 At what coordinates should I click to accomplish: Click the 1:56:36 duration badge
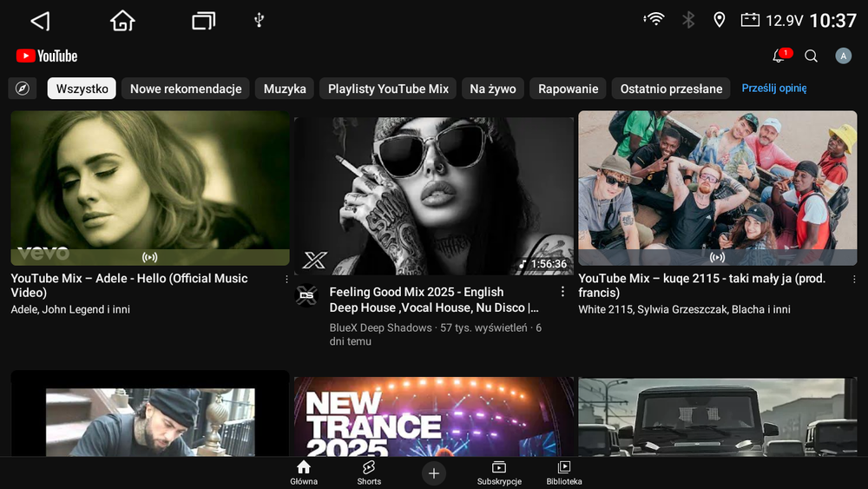tap(543, 264)
